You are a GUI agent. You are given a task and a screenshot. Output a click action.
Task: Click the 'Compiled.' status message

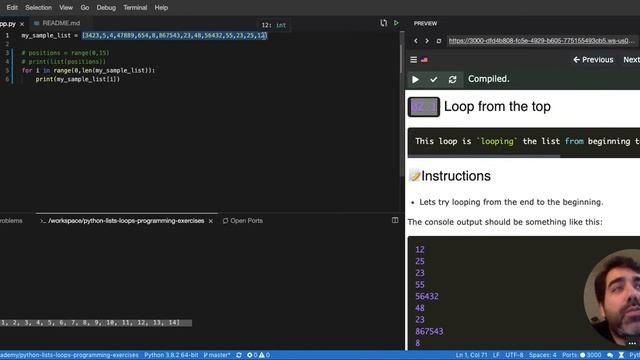click(489, 79)
